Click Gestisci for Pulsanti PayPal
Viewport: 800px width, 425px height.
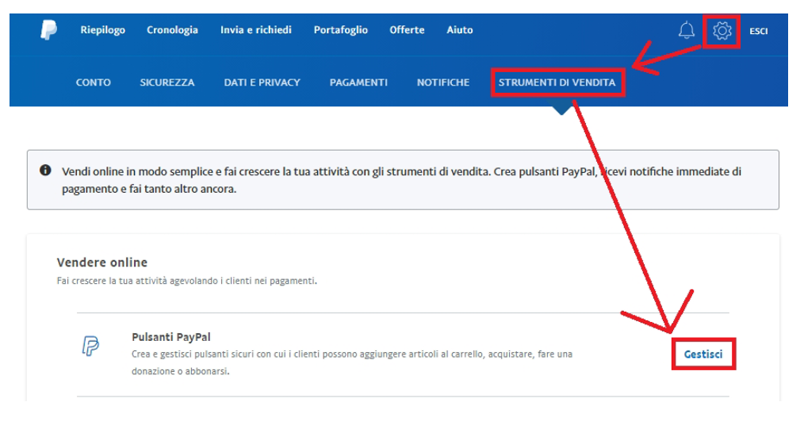pyautogui.click(x=703, y=354)
